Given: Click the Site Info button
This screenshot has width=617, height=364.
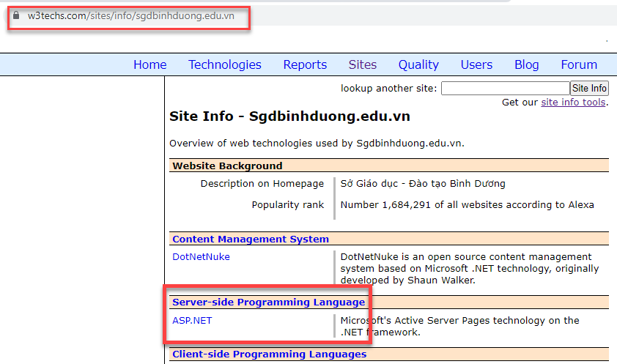Looking at the screenshot, I should (x=589, y=88).
